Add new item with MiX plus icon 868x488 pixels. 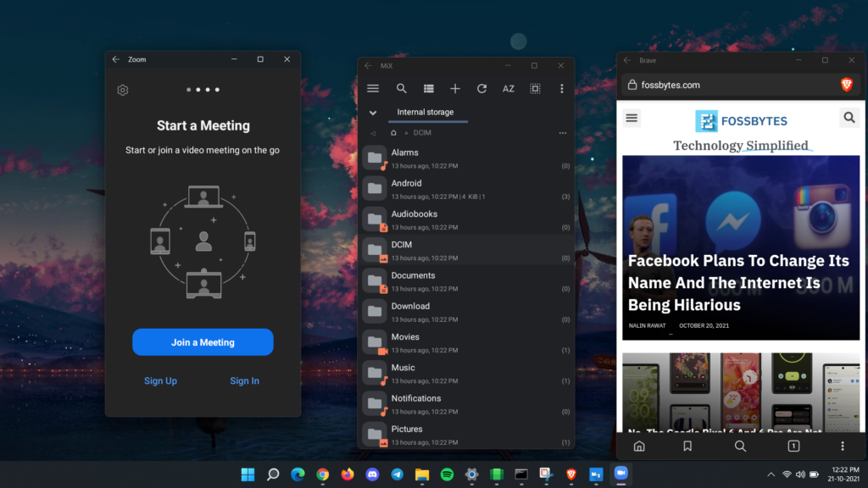tap(455, 88)
